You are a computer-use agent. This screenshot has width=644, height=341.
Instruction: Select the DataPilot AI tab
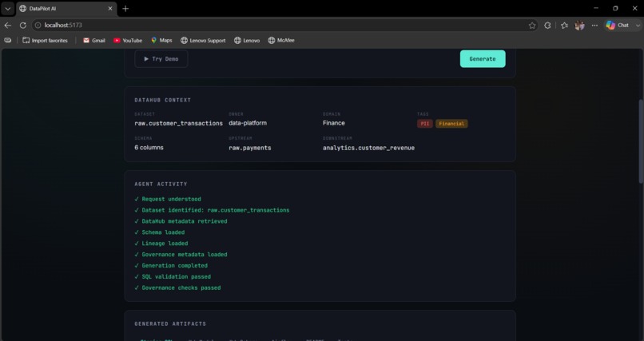click(66, 8)
